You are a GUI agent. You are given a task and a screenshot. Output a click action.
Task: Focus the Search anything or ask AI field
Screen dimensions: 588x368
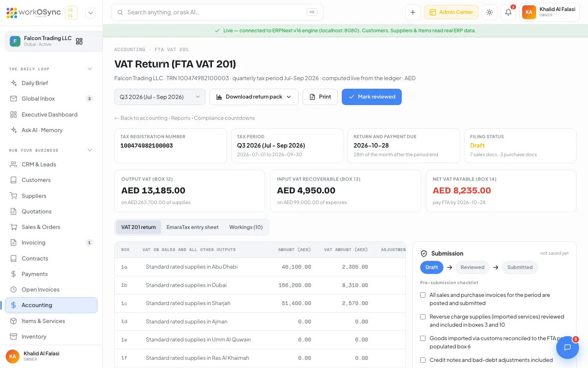click(x=217, y=12)
